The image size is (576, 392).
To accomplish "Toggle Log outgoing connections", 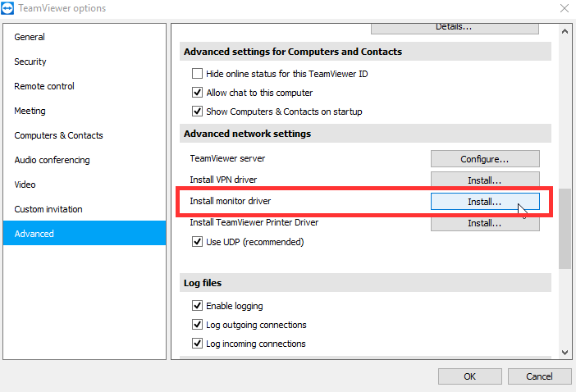I will tap(197, 325).
